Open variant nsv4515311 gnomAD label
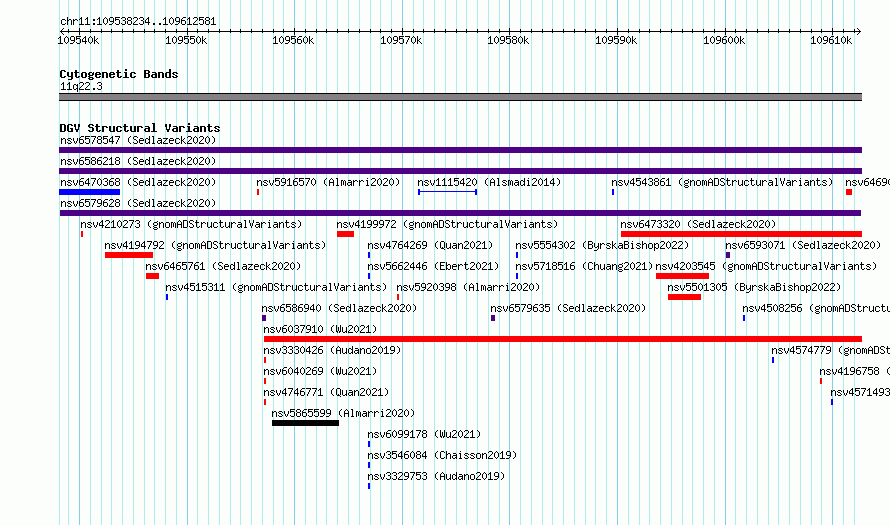This screenshot has width=890, height=525. pyautogui.click(x=276, y=287)
